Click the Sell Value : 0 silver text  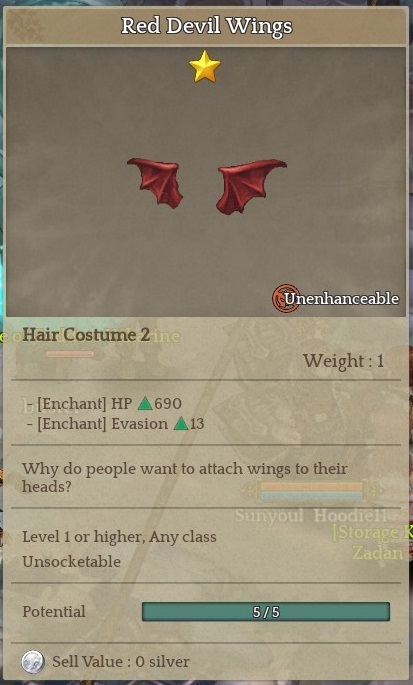pyautogui.click(x=121, y=661)
